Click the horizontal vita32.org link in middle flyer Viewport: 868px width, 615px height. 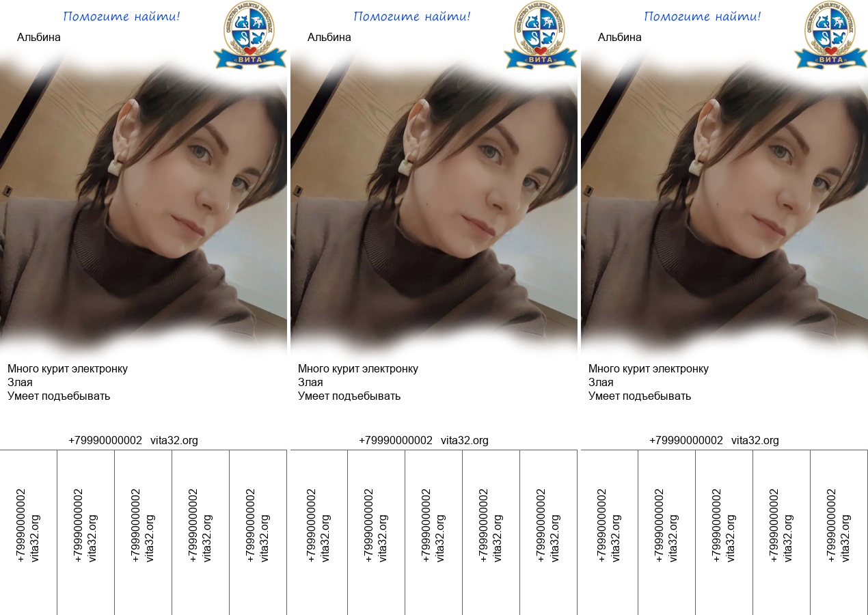[x=465, y=441]
